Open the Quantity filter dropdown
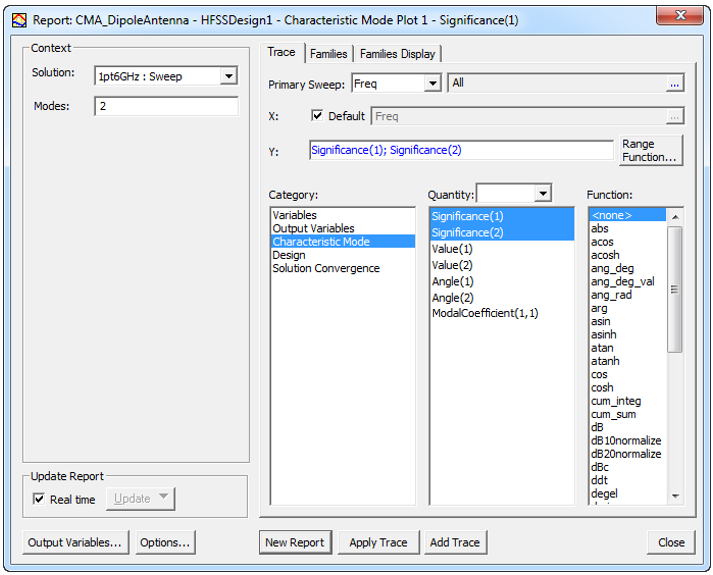The image size is (713, 575). (543, 193)
